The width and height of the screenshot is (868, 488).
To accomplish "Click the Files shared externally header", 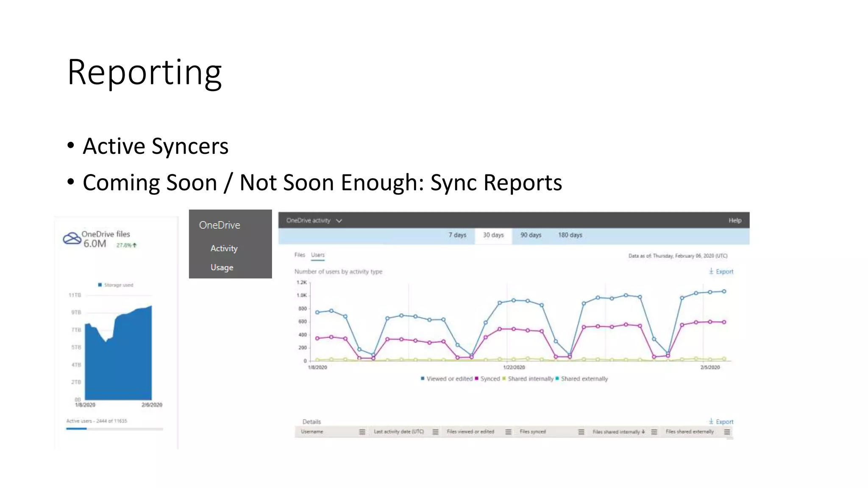I will click(x=690, y=432).
